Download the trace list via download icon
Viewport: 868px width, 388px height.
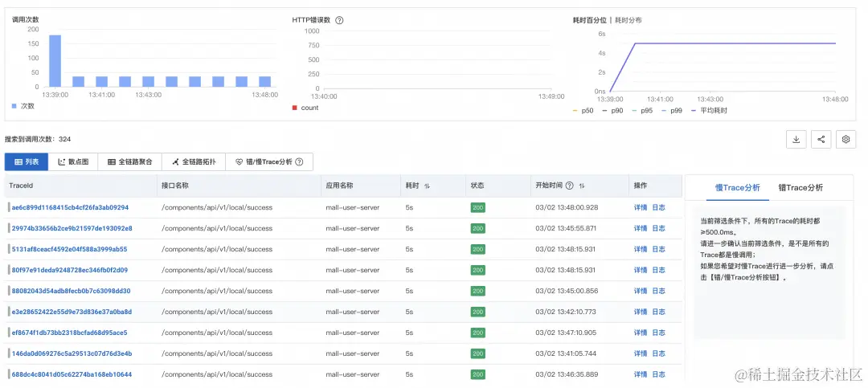click(796, 140)
